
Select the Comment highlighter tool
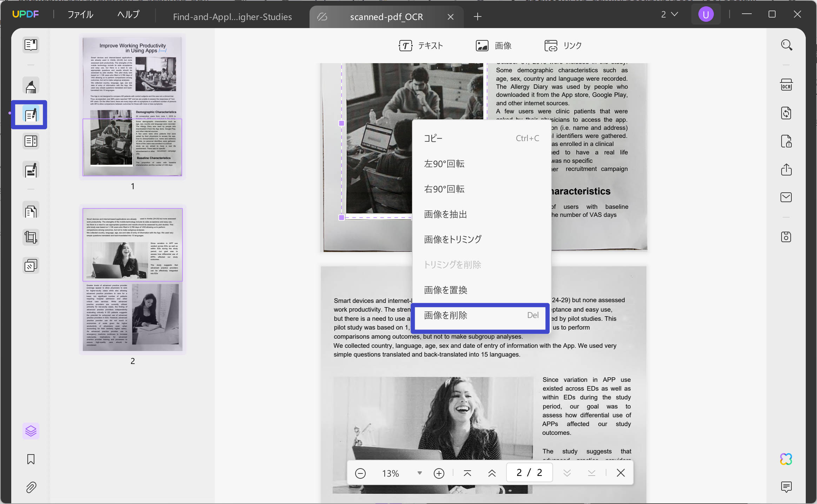click(31, 86)
